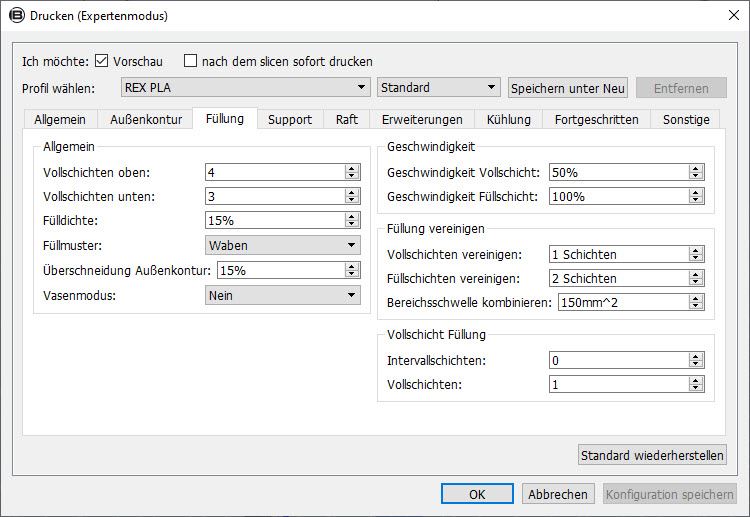Screen dimensions: 750x517
Task: Open the REX PLA profile dropdown
Action: click(x=245, y=88)
